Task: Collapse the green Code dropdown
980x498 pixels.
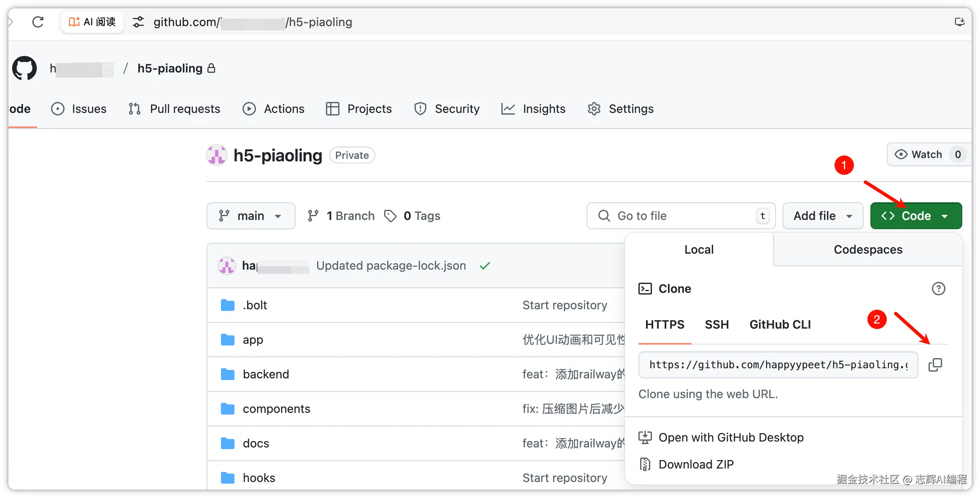Action: (916, 216)
